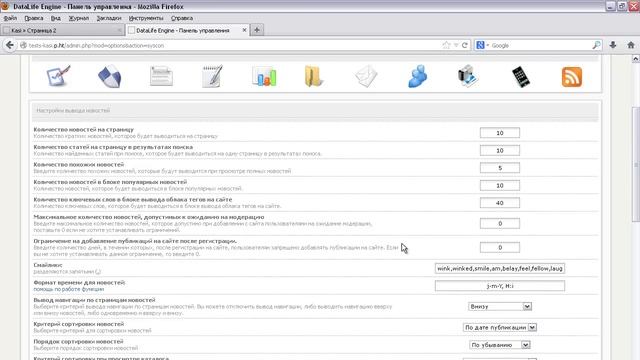Edit the similar news count field showing 5
The width and height of the screenshot is (640, 360).
(x=500, y=168)
